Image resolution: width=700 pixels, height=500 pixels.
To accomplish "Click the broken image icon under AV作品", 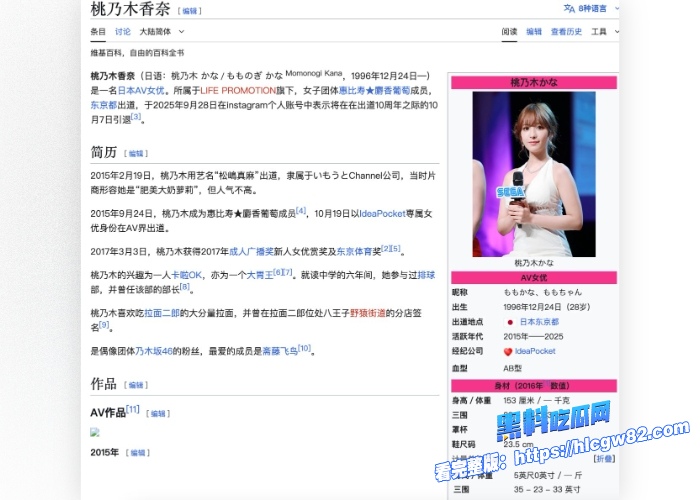I will (x=95, y=432).
